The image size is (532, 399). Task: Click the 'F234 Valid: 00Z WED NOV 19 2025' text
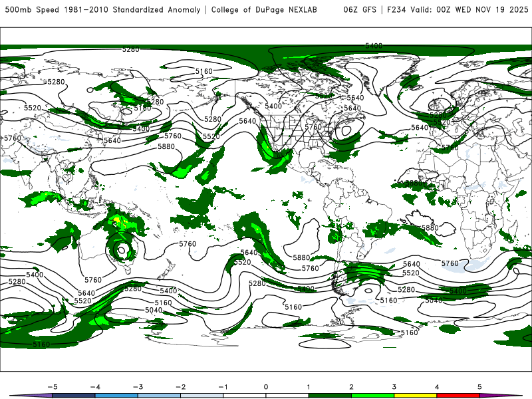pyautogui.click(x=458, y=9)
